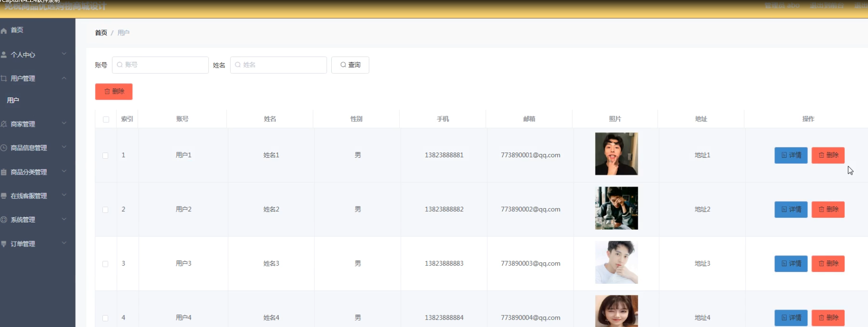Click search icon in 姓名 field
The height and width of the screenshot is (327, 868).
click(x=238, y=65)
